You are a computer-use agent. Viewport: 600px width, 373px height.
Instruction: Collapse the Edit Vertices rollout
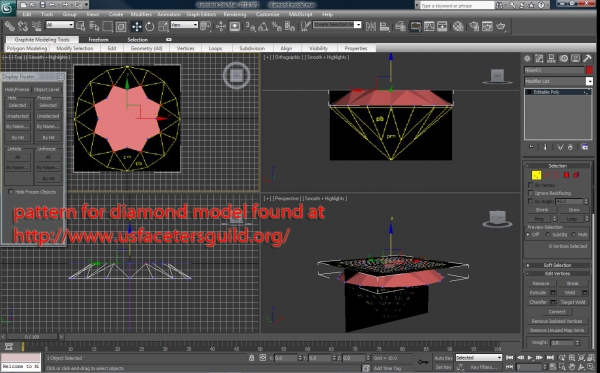(557, 274)
